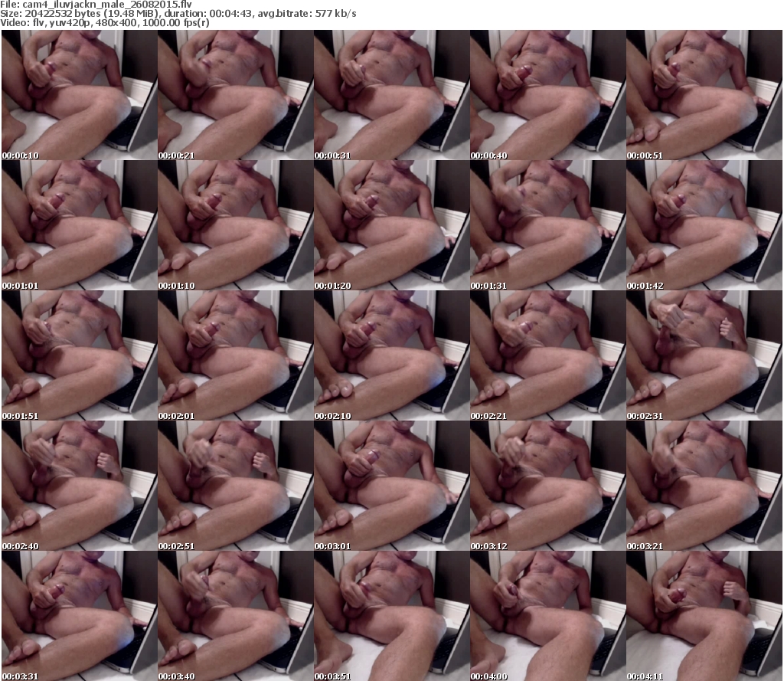Select the thumbnail stamped 00:03:31
784x681 pixels.
[80, 616]
